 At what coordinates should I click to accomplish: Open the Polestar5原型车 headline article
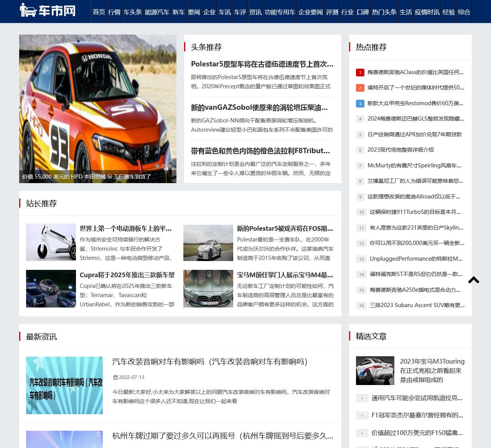click(262, 64)
